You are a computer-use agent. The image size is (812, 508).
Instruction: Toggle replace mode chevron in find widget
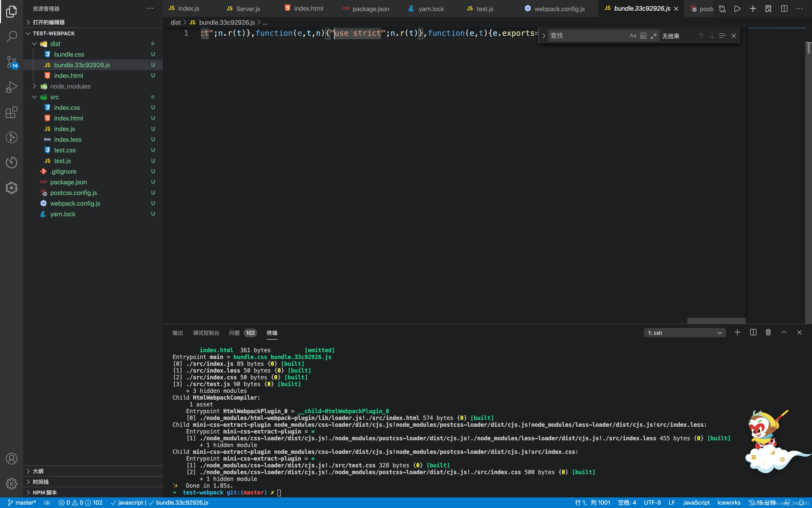pos(544,36)
